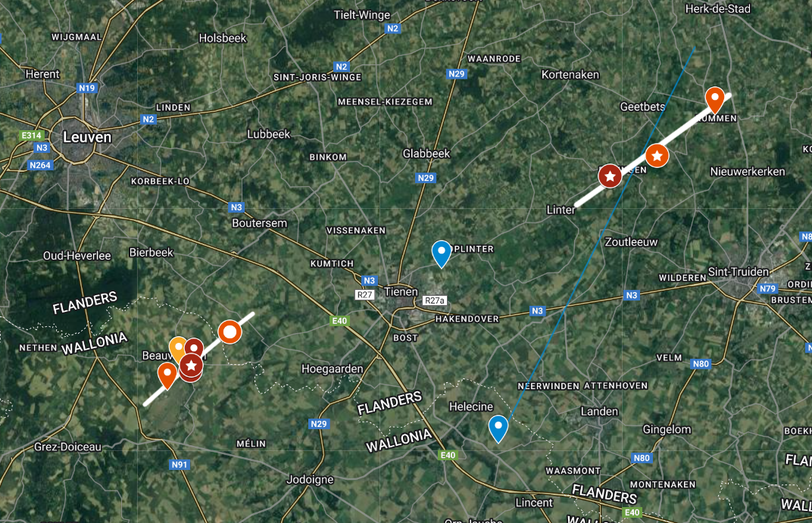Image resolution: width=812 pixels, height=523 pixels.
Task: Click the green E314 highway badge
Action: pyautogui.click(x=31, y=135)
